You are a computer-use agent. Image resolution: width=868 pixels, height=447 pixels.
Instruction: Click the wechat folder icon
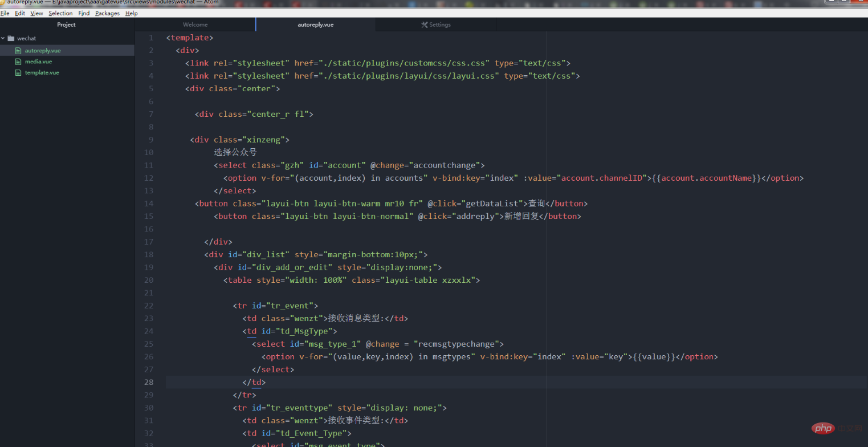tap(11, 38)
